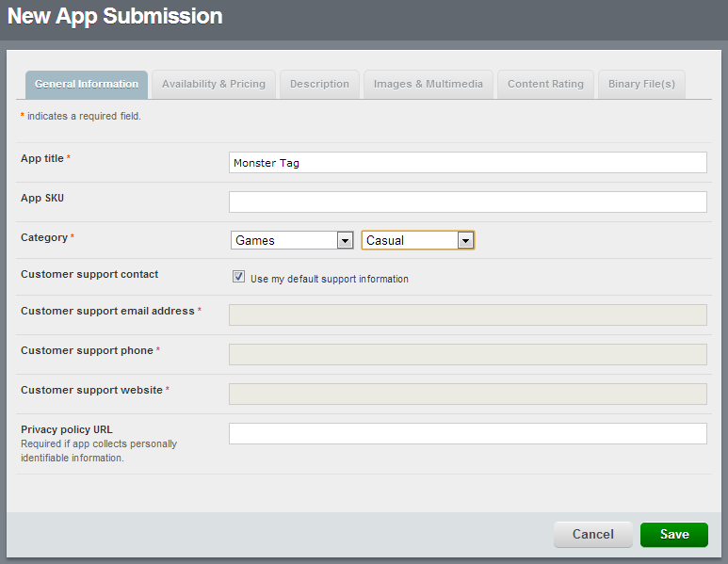Click the Customer support website field
Viewport: 728px width, 564px height.
[x=467, y=394]
